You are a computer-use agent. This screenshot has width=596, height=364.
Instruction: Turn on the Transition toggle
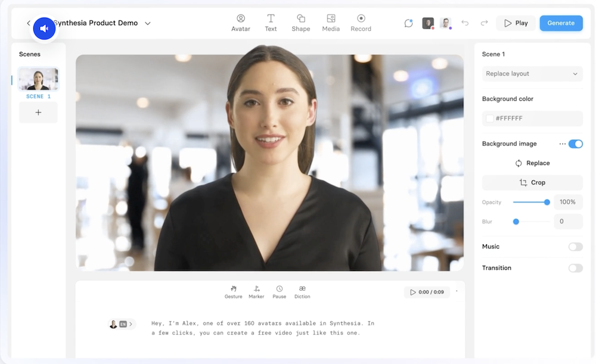click(x=575, y=268)
